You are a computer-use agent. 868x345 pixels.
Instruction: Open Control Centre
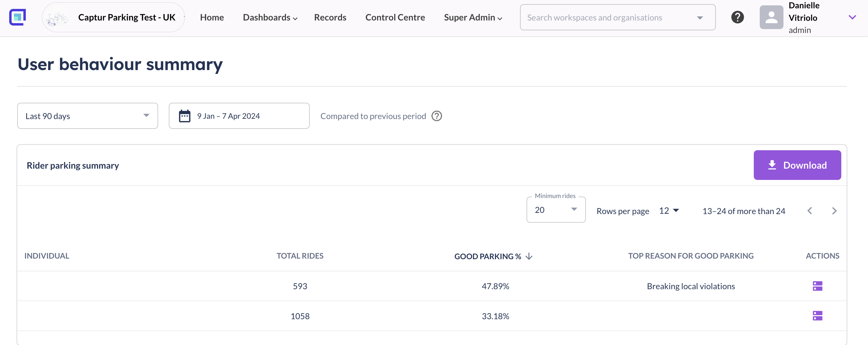coord(395,17)
